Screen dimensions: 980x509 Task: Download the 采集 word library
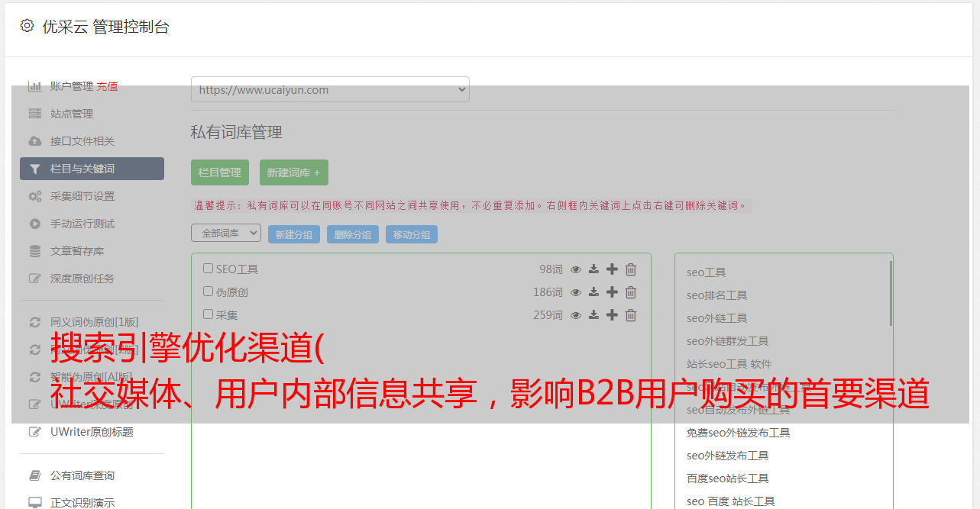pos(593,315)
